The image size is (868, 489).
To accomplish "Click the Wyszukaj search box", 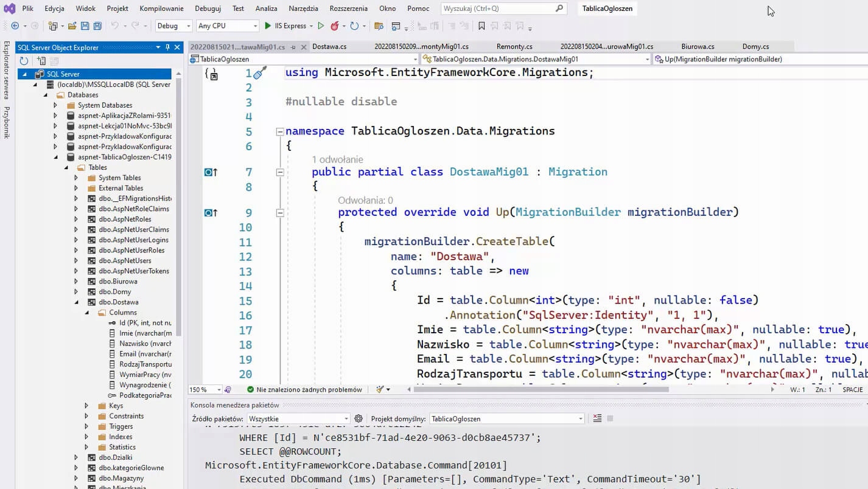I will point(498,9).
